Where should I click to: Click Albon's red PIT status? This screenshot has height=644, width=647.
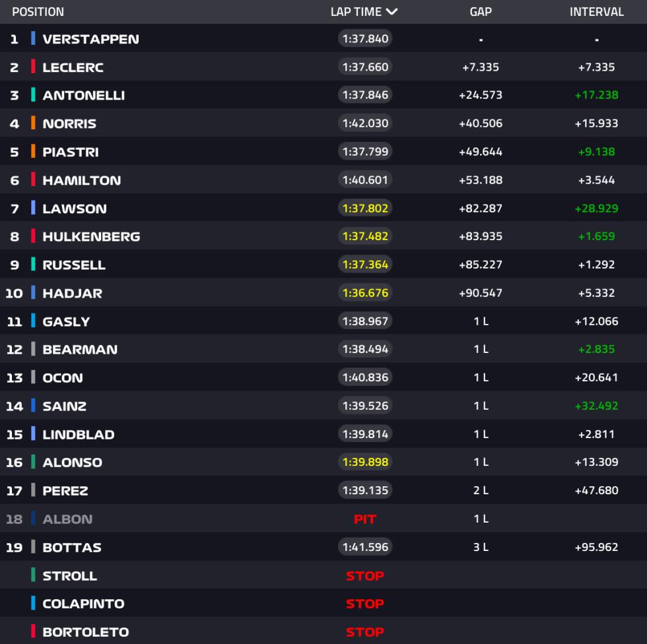[365, 519]
